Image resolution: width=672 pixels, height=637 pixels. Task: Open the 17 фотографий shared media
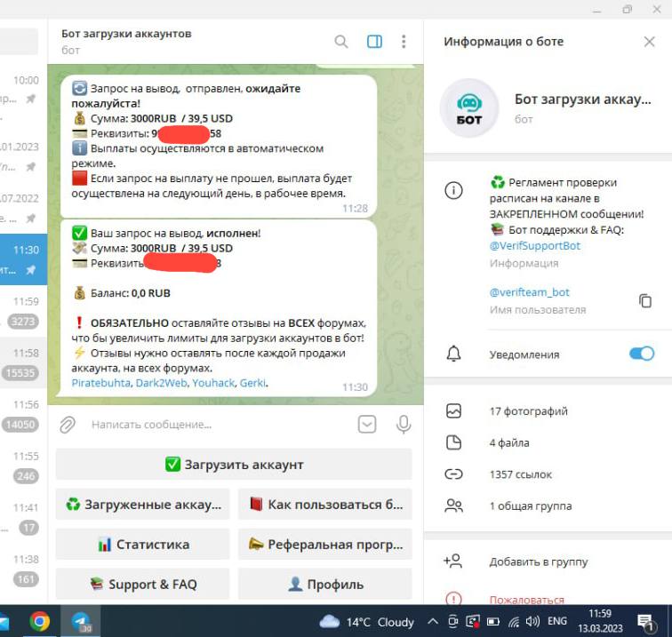(x=528, y=411)
